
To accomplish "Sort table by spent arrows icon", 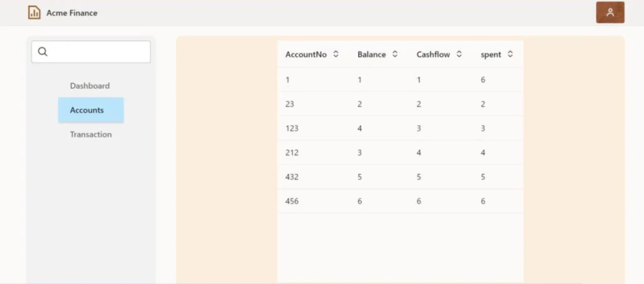I will (510, 54).
